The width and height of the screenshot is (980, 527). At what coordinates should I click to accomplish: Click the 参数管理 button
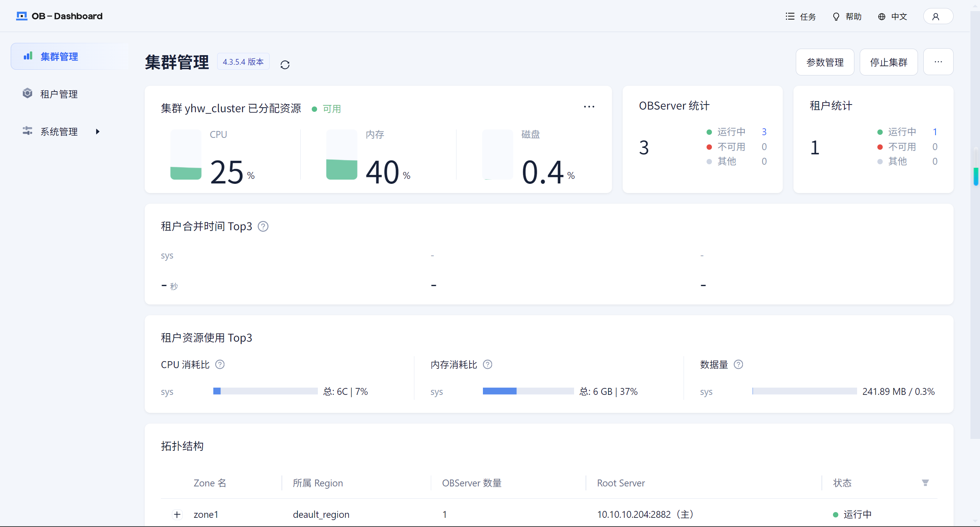825,62
